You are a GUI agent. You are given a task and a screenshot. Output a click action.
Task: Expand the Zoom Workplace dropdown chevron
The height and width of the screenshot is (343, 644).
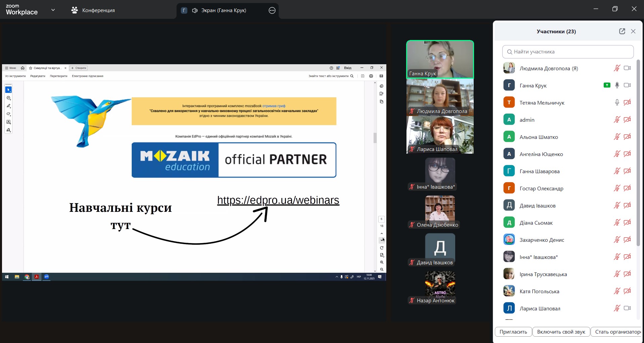point(53,10)
